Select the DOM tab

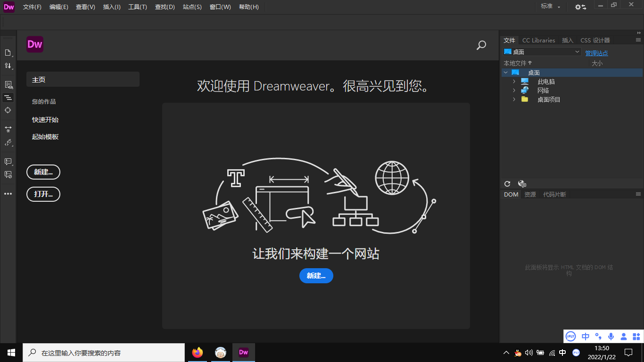pyautogui.click(x=511, y=194)
